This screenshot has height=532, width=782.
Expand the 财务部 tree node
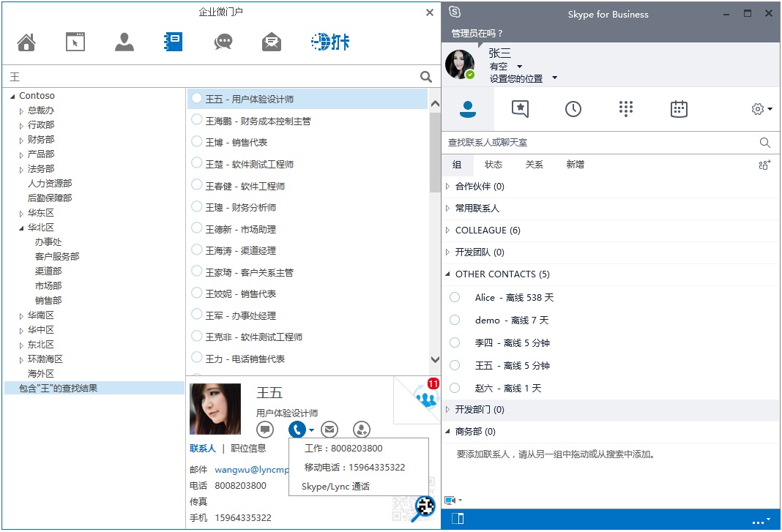tap(21, 141)
